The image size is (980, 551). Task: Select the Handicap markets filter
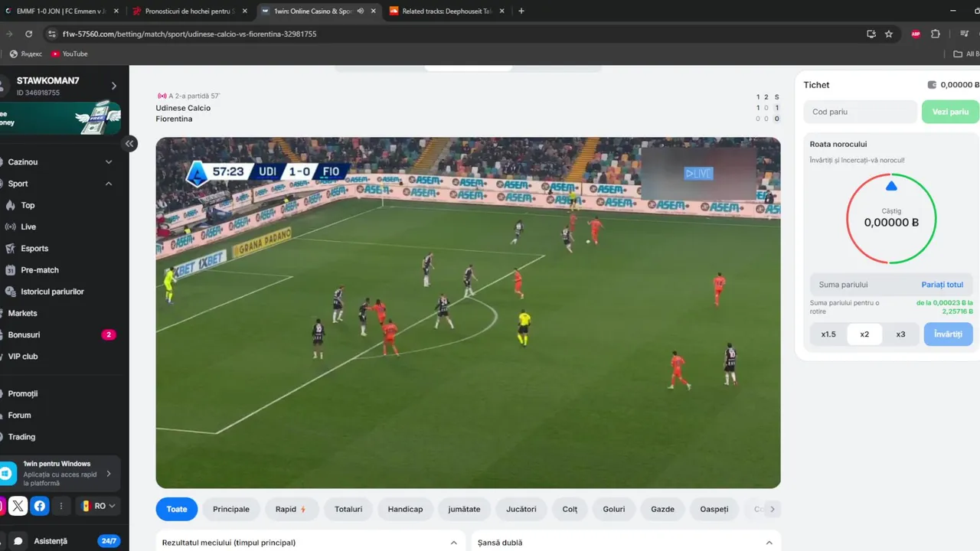click(406, 509)
